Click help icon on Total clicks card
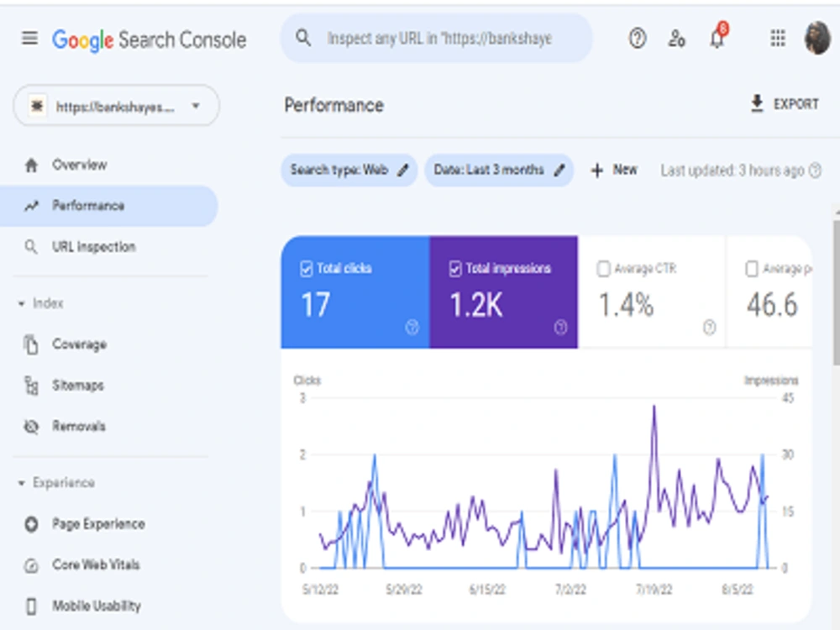Screen dimensions: 840x630 point(412,327)
